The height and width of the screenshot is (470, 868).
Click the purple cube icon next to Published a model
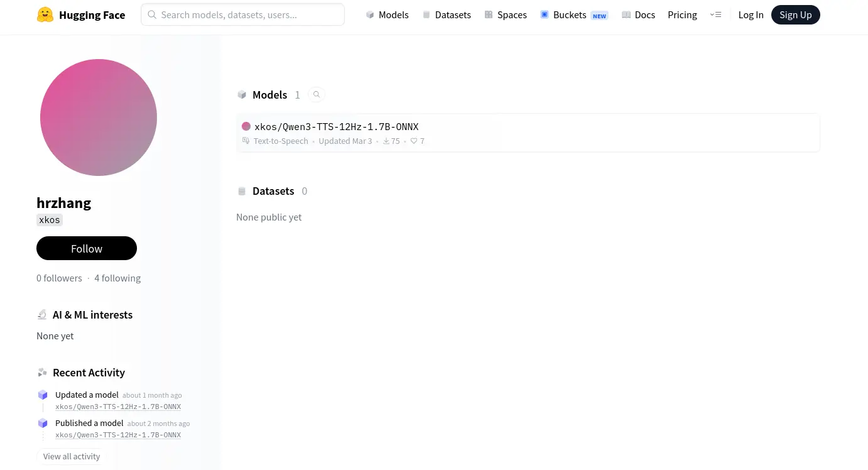[43, 424]
